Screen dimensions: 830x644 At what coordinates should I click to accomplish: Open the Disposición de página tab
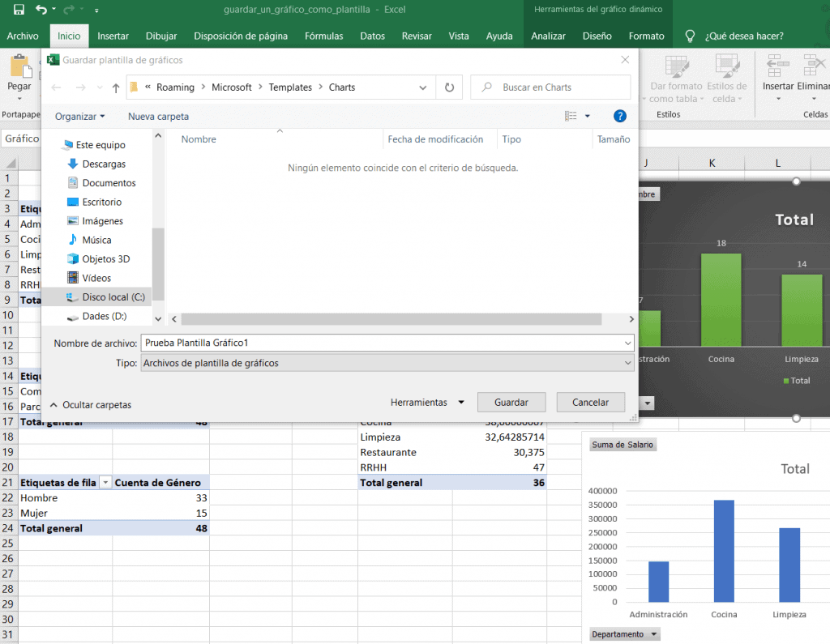241,36
